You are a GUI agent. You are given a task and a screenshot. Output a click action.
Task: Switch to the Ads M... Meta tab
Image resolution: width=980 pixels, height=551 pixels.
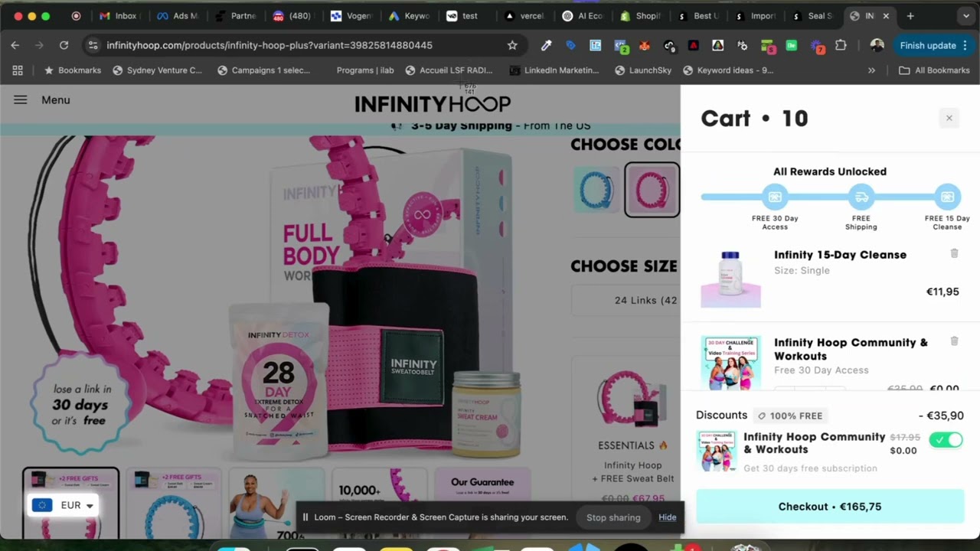pyautogui.click(x=178, y=16)
